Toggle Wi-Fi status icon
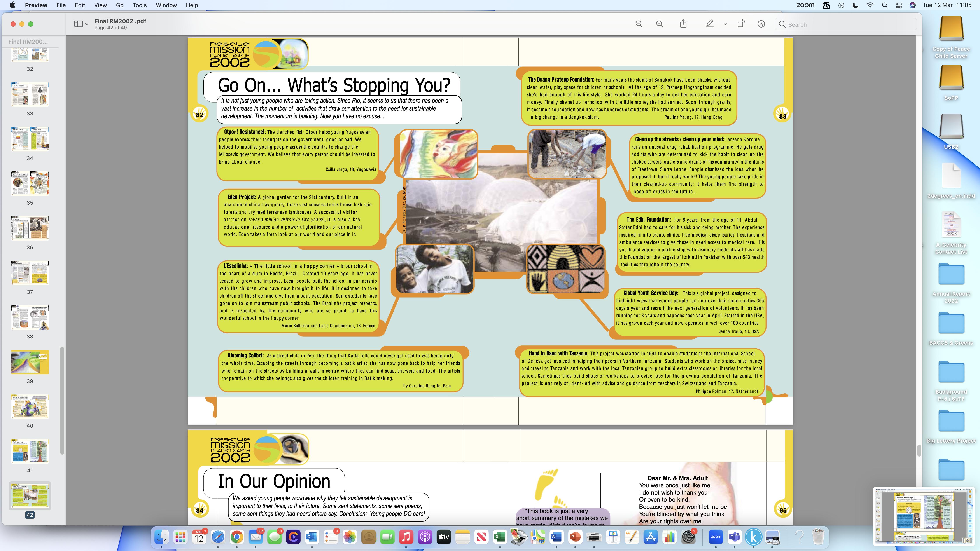Screen dimensions: 980x551 click(x=870, y=5)
